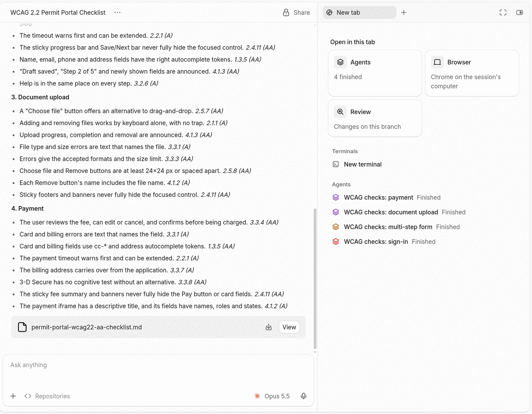Click the red stack icon for sign-in agent
This screenshot has width=532, height=414.
pyautogui.click(x=336, y=241)
